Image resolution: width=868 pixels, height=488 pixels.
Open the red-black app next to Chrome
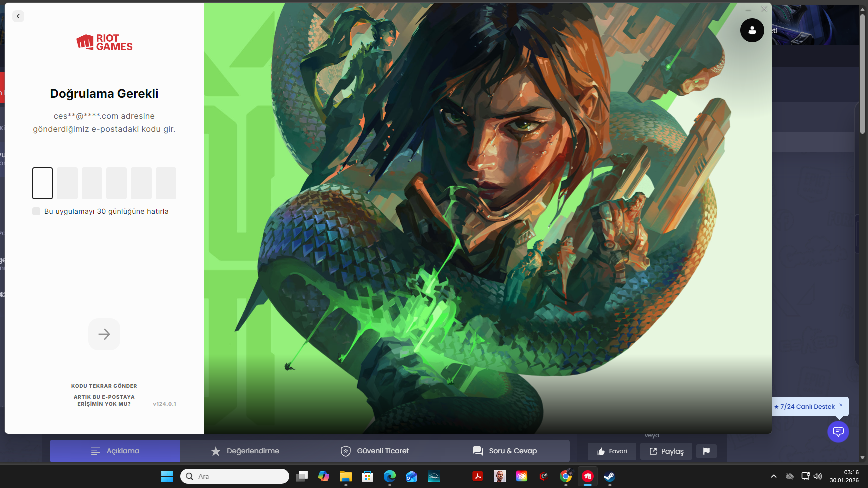544,476
